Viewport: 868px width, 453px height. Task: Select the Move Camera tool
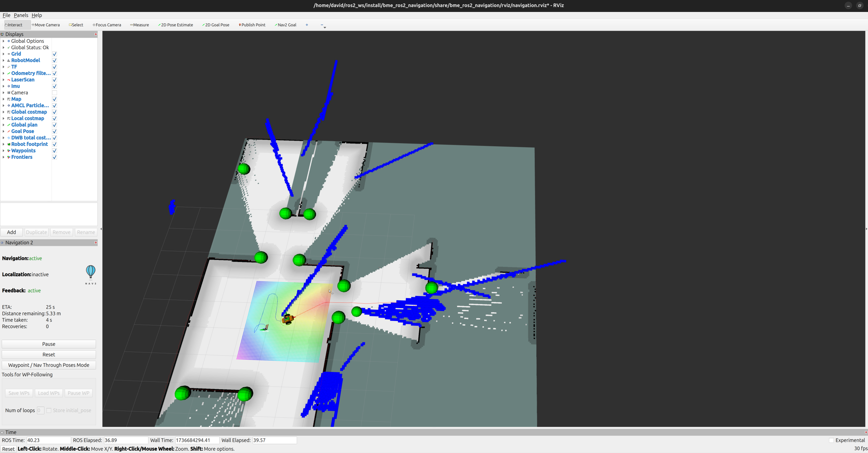click(46, 25)
